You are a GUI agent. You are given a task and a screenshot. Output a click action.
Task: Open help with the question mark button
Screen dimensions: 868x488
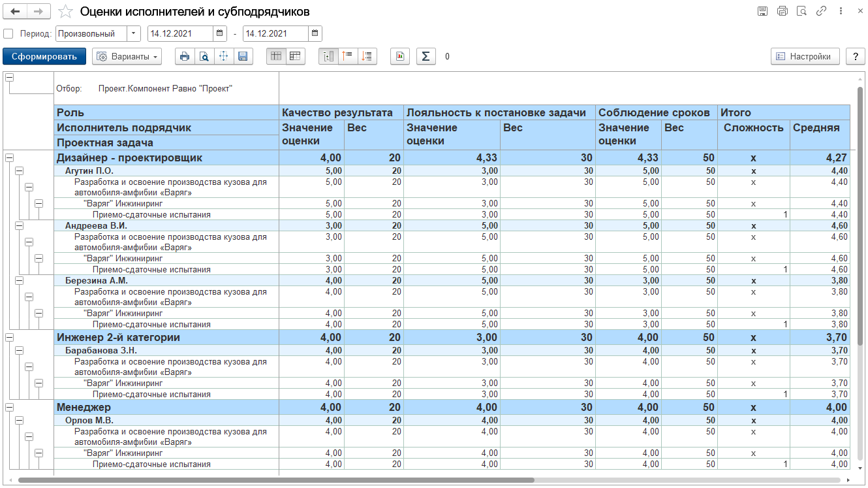coord(855,56)
